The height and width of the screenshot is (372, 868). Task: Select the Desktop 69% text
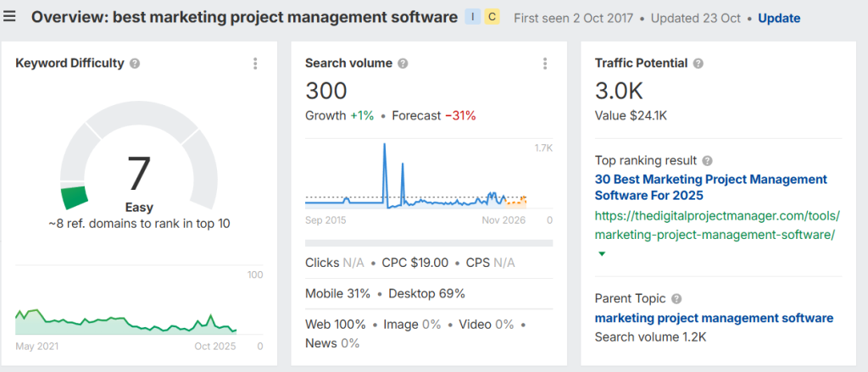coord(427,293)
